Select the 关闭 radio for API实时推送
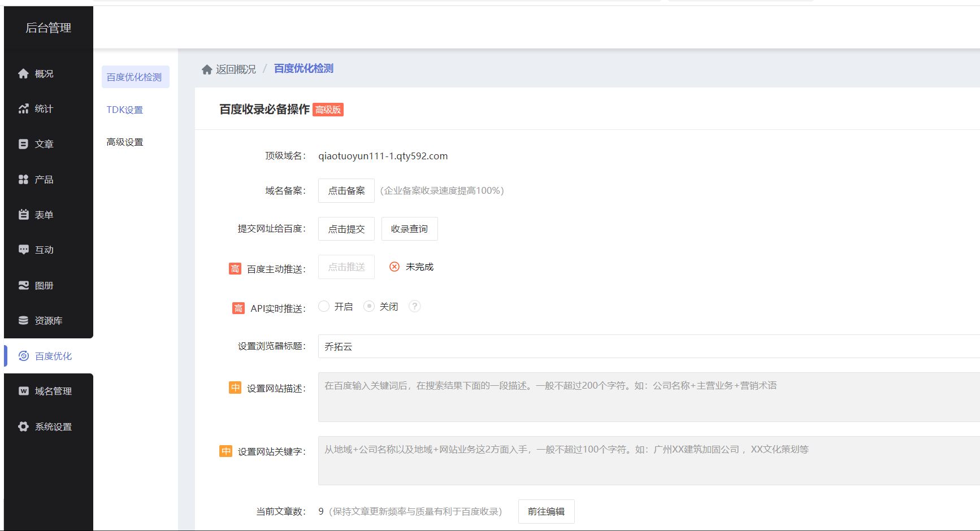This screenshot has width=980, height=531. (369, 306)
